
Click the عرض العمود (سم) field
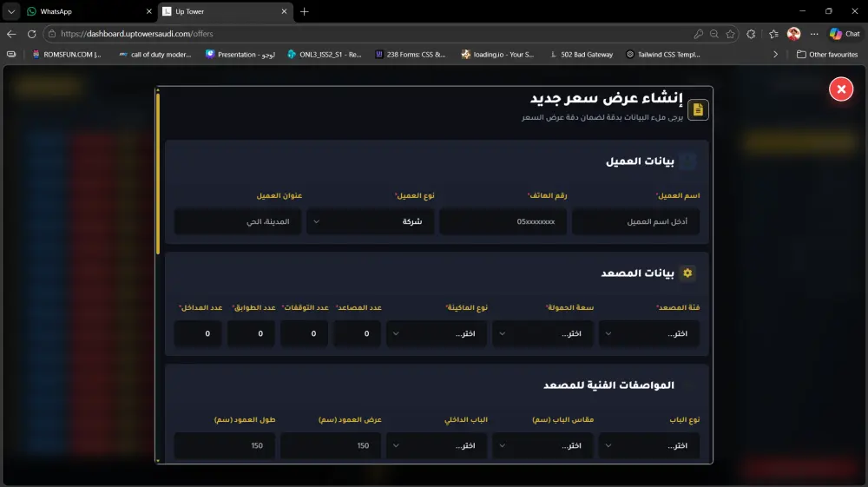[x=331, y=445]
